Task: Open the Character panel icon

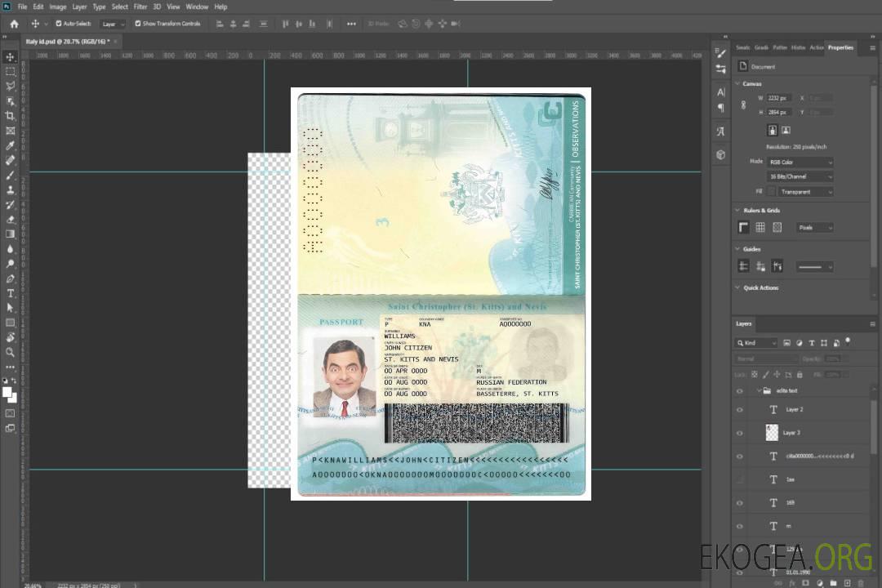Action: pyautogui.click(x=720, y=92)
